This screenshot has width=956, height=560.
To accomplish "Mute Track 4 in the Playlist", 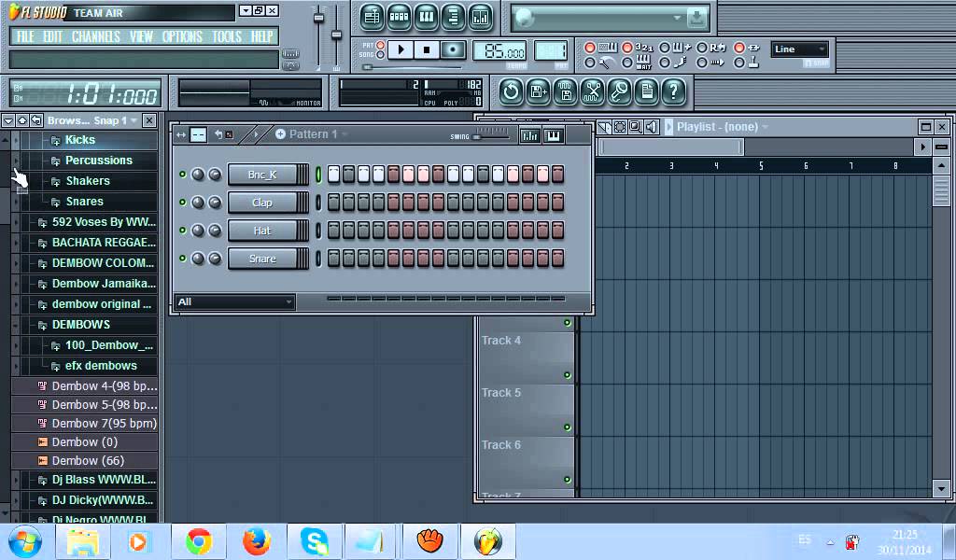I will 567,375.
